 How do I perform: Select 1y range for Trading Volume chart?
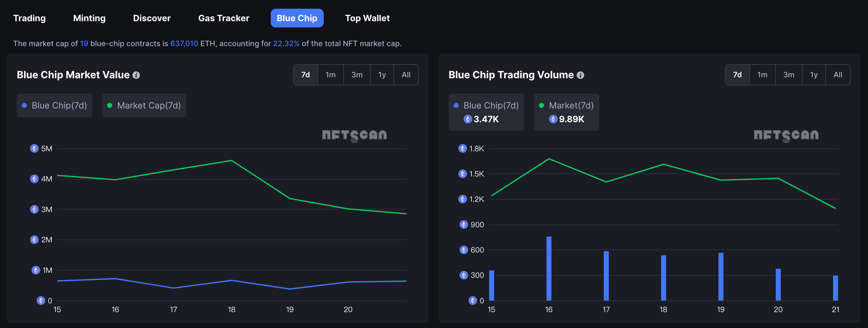click(x=813, y=75)
